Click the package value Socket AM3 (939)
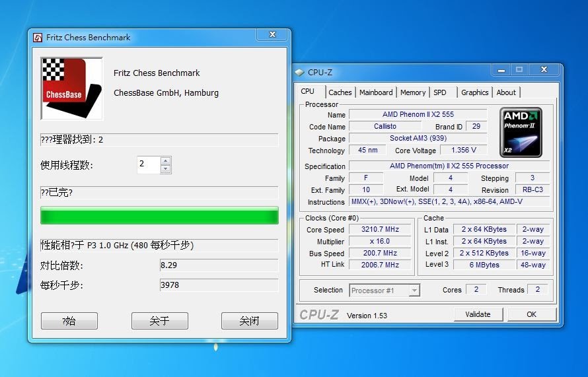588x377 pixels. click(418, 138)
